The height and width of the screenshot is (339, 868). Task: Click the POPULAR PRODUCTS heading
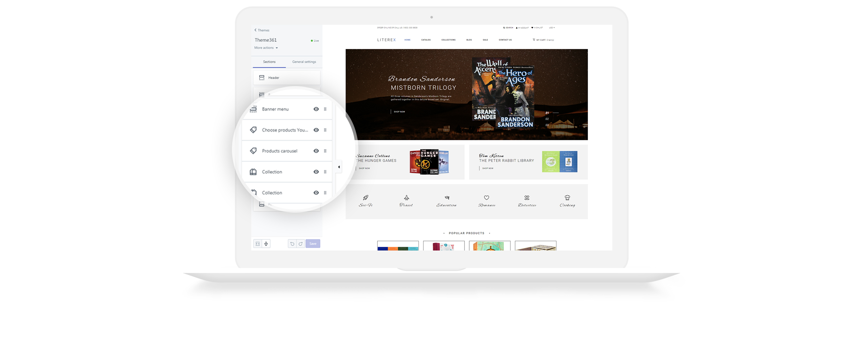coord(467,233)
